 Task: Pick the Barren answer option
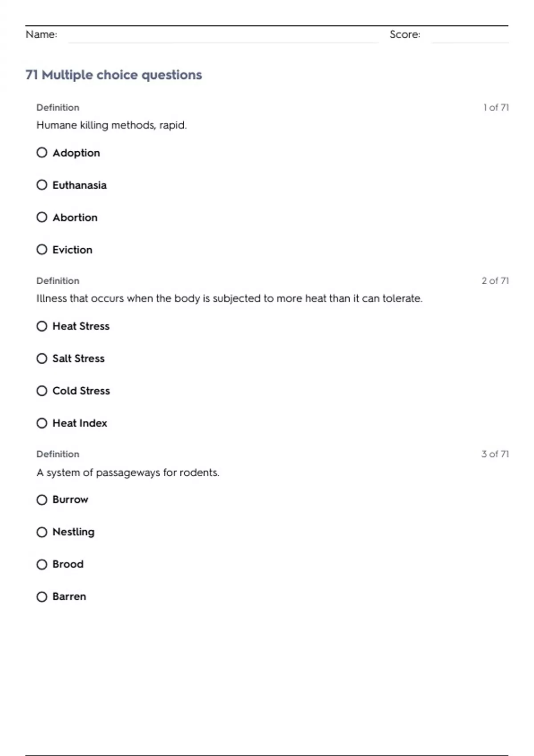pos(42,597)
